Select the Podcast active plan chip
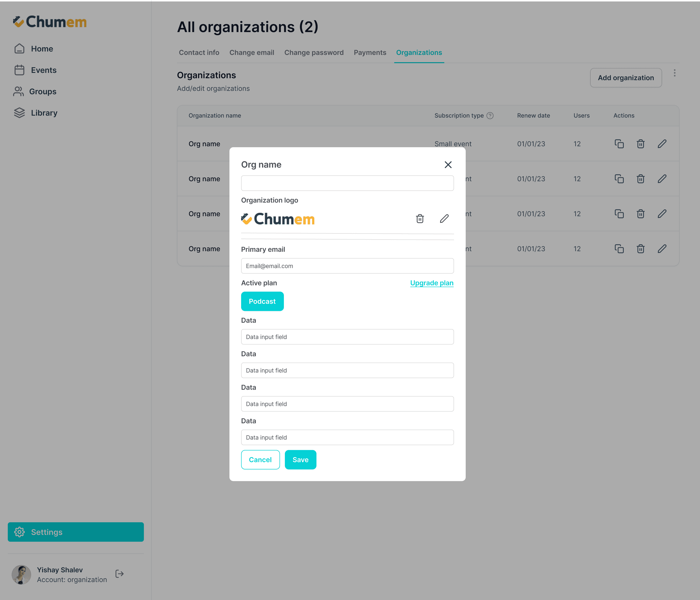 point(262,301)
